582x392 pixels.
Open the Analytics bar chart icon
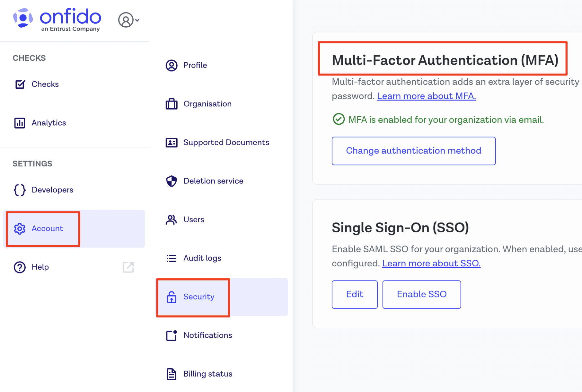(x=20, y=122)
